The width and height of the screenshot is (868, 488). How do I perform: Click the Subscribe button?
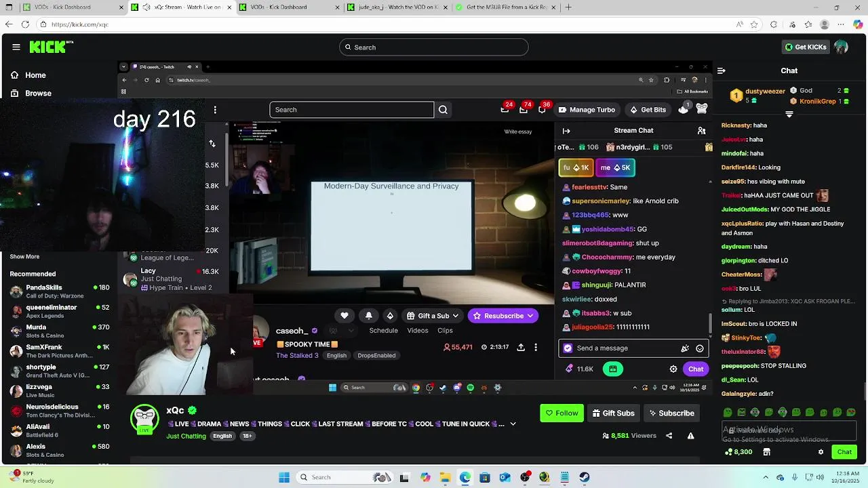point(671,413)
